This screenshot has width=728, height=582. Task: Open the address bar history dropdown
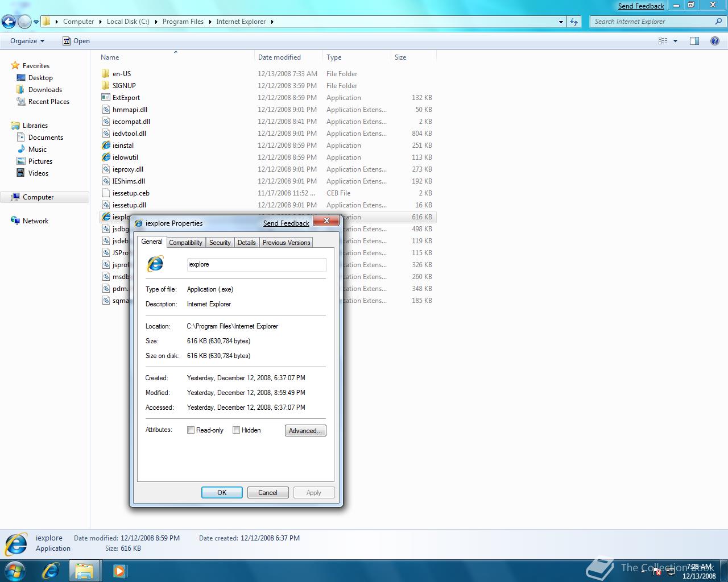click(561, 22)
